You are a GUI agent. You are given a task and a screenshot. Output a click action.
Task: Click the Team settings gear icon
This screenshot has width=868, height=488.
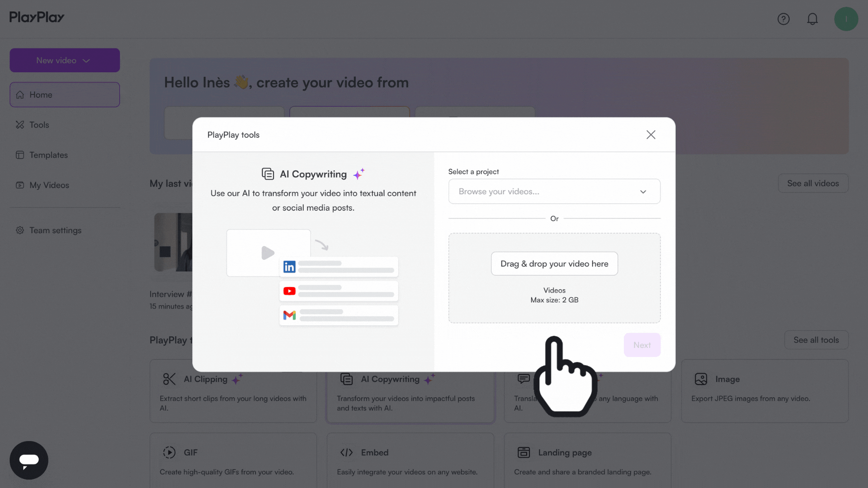(x=20, y=230)
